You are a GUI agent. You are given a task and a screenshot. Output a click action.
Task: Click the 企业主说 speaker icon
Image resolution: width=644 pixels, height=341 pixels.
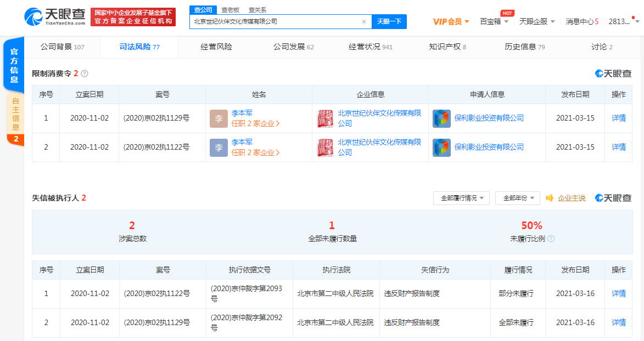[550, 198]
